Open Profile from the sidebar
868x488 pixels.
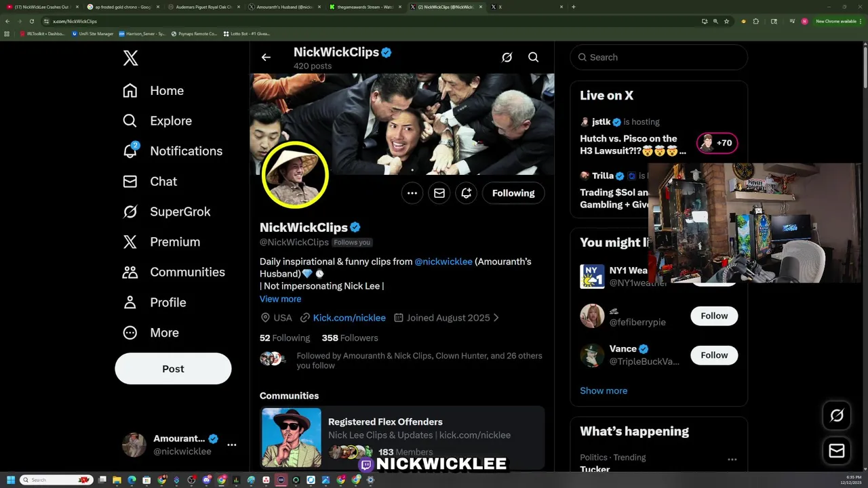[154, 302]
